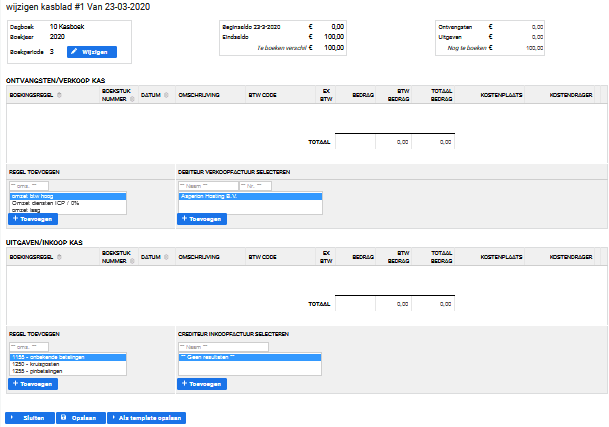Click the Wijzigen button next to Boekperiode

(x=92, y=52)
